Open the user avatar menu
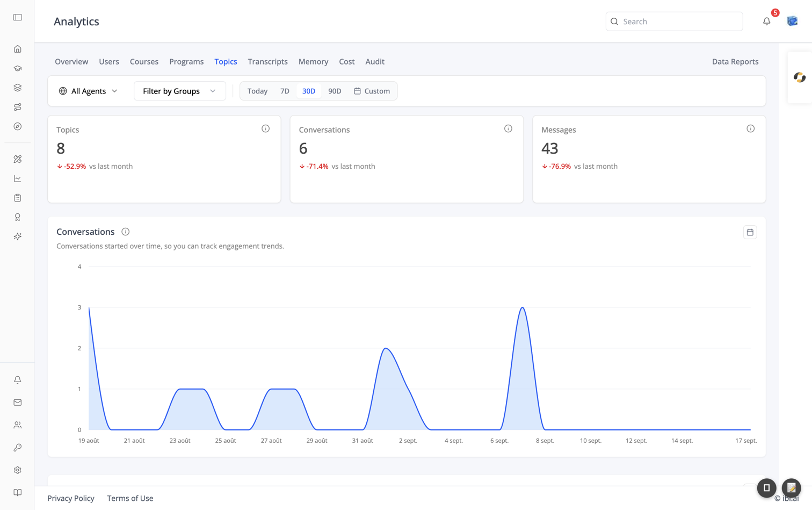This screenshot has width=812, height=510. 793,21
